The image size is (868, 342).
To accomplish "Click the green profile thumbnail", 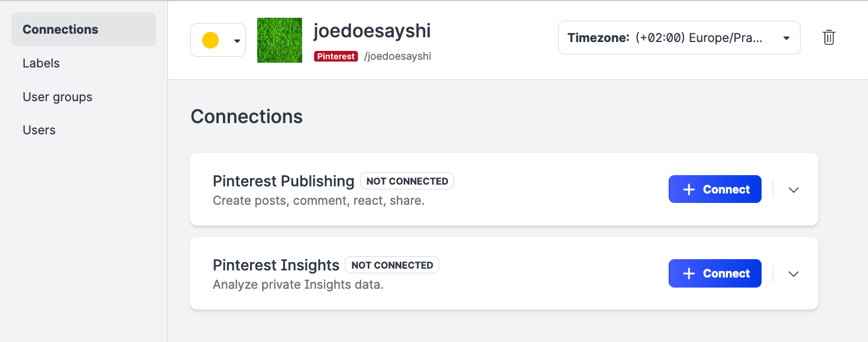I will (280, 40).
